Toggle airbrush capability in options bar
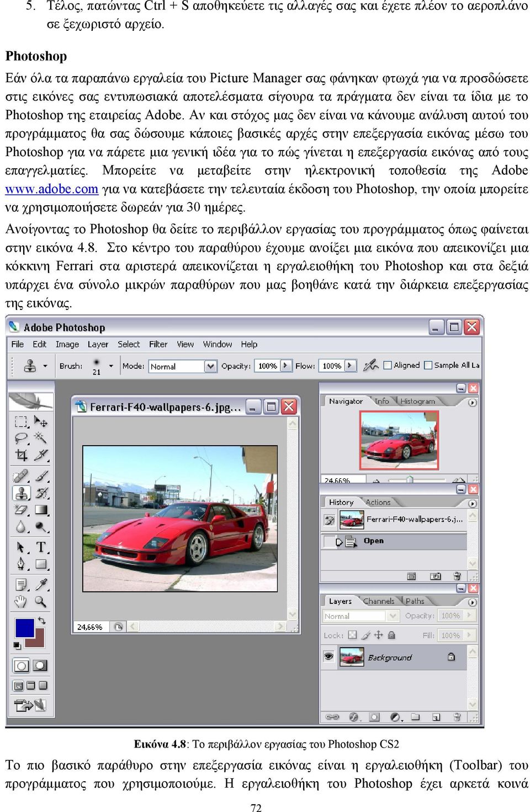Screen dimensions: 530x812 [x=371, y=365]
